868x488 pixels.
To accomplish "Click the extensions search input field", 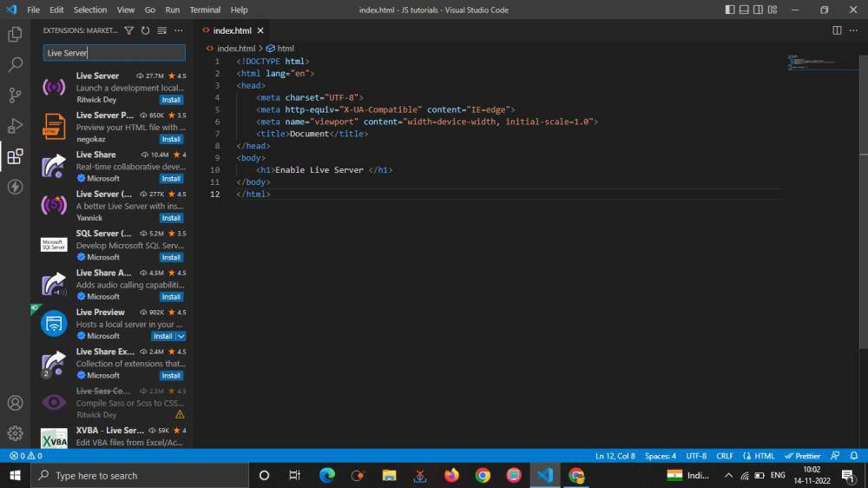I will (x=114, y=53).
